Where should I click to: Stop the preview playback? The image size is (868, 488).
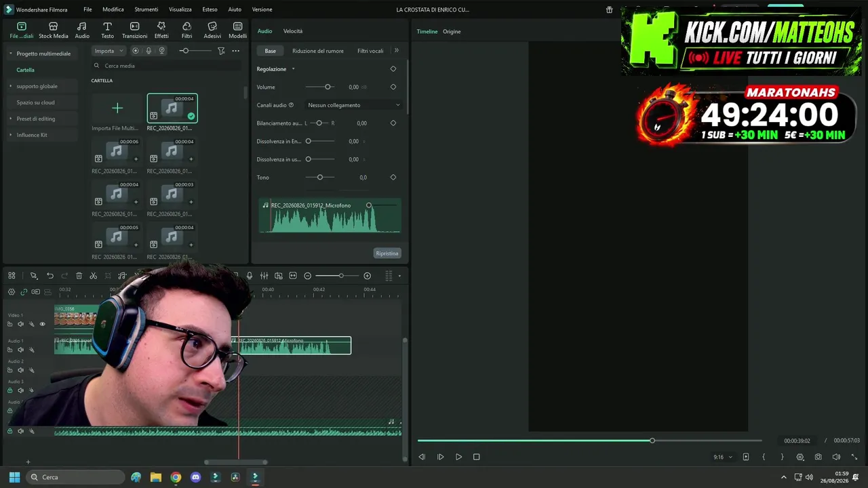(x=476, y=457)
